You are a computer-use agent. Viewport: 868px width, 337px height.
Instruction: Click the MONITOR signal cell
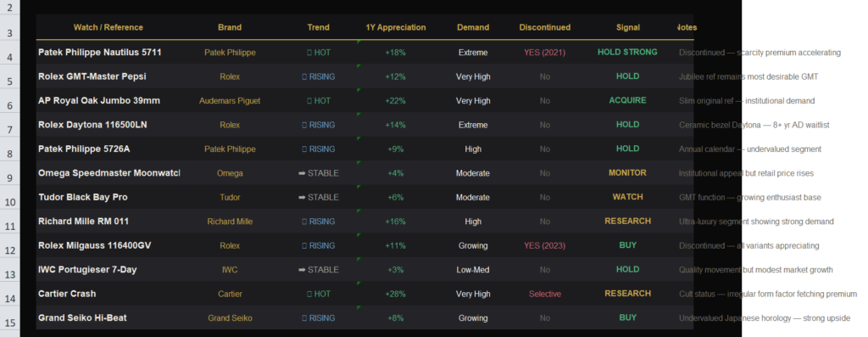coord(628,173)
